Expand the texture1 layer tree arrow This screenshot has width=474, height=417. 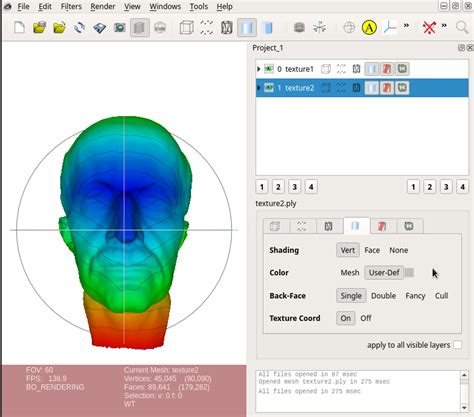pos(259,69)
